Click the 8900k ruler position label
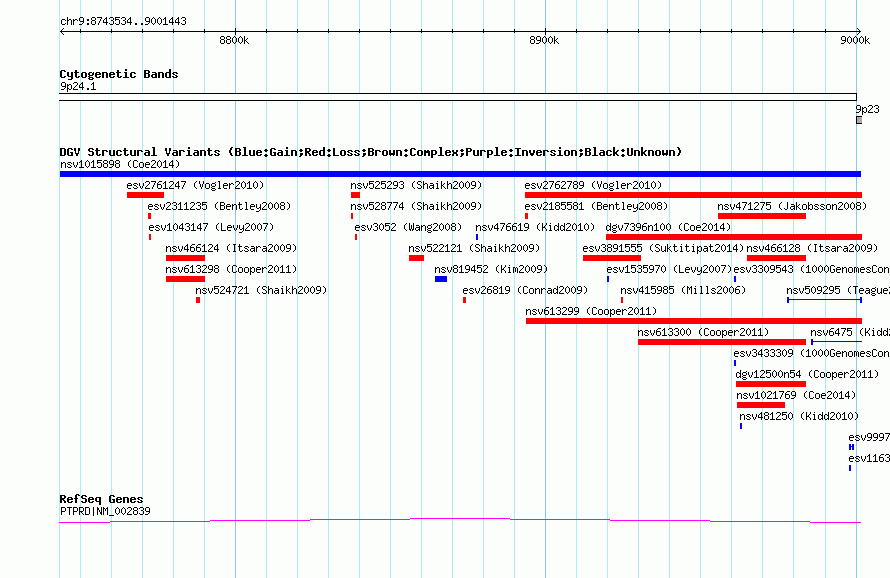The image size is (890, 578). tap(544, 40)
